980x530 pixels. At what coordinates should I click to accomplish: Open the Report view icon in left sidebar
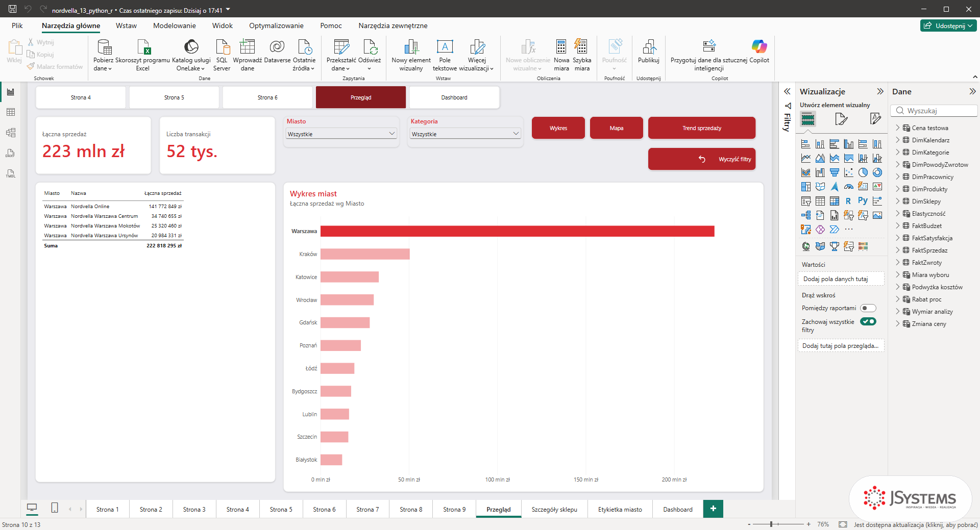point(11,92)
